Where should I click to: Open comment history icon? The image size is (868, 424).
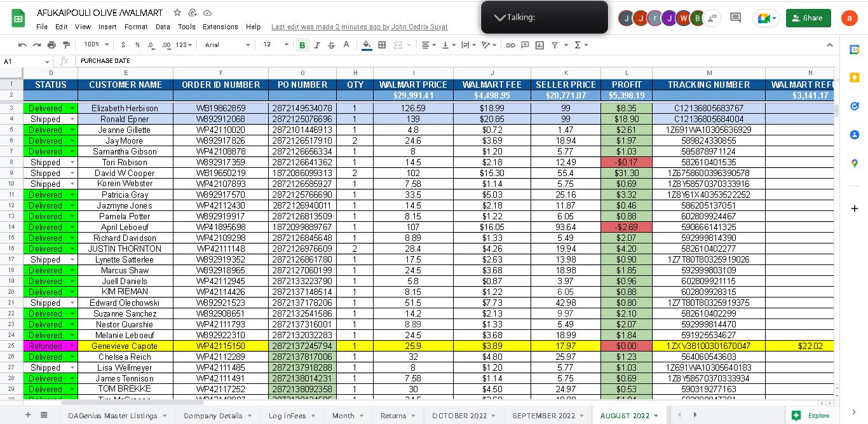(735, 18)
